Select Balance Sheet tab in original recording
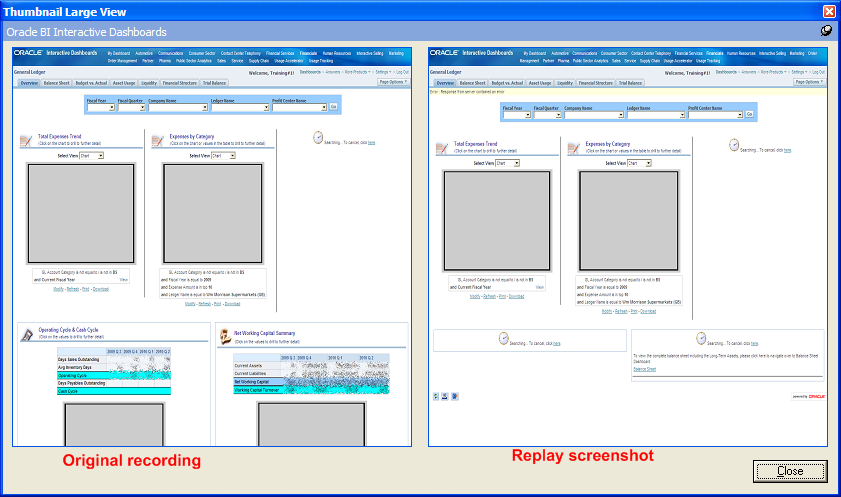The height and width of the screenshot is (497, 841). (x=55, y=83)
